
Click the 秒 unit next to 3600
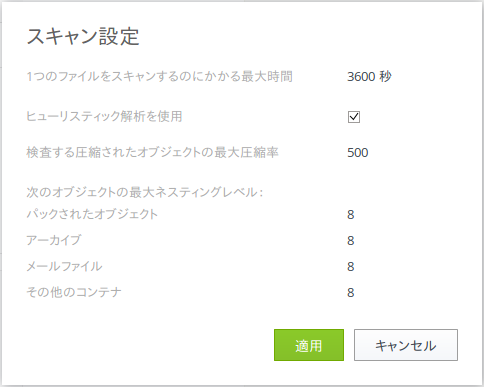click(x=385, y=77)
